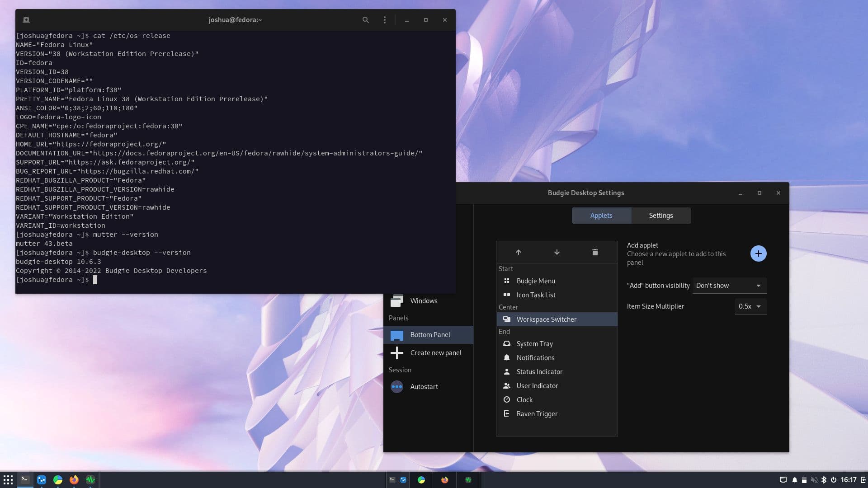Screen dimensions: 868x488
Task: Expand the Bottom Panel section
Action: pyautogui.click(x=430, y=333)
